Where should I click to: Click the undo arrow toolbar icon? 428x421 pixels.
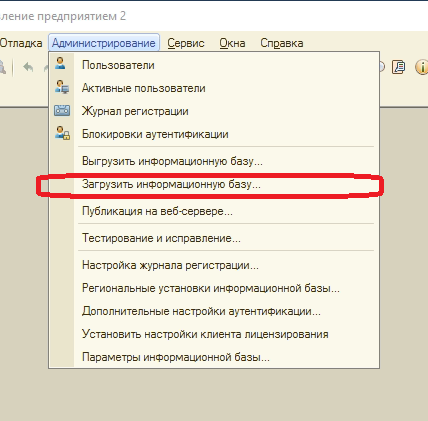(x=28, y=68)
